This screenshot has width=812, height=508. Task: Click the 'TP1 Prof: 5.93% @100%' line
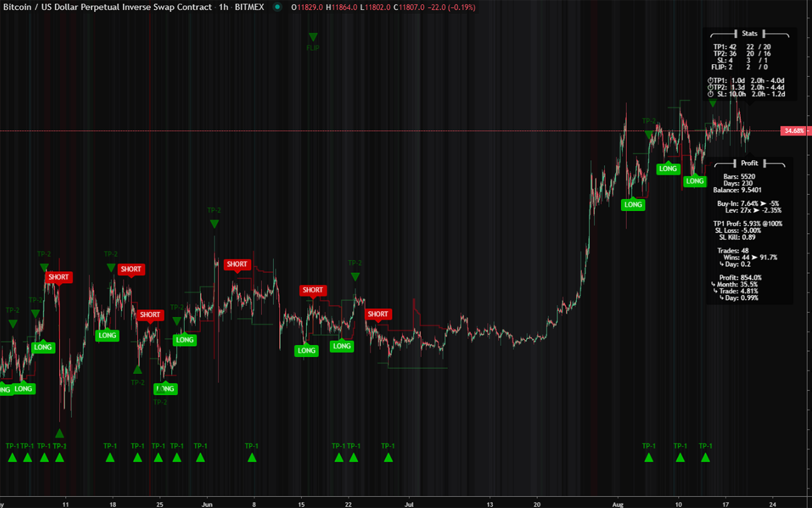pyautogui.click(x=748, y=224)
